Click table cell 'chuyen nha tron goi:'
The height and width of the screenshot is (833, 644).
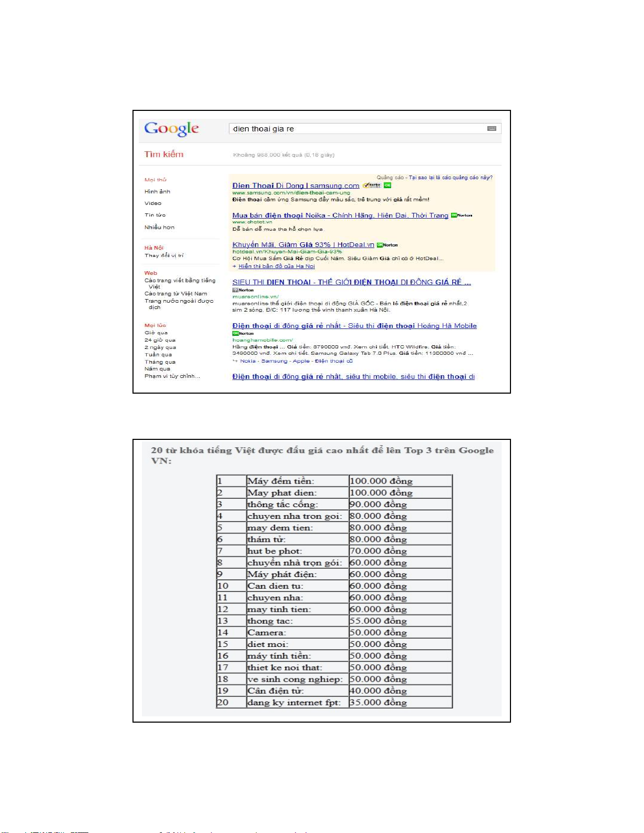pyautogui.click(x=298, y=516)
